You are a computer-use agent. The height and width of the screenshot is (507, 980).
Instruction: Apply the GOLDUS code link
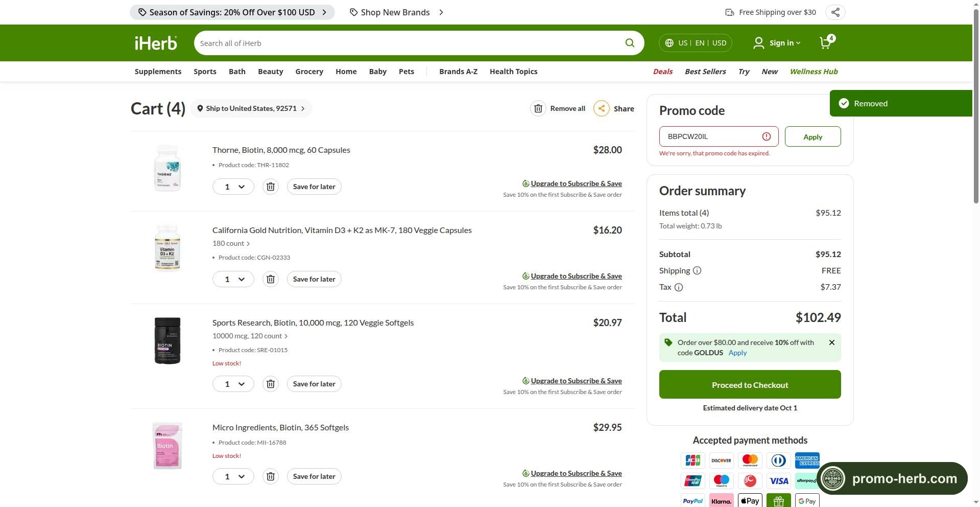[x=737, y=353]
